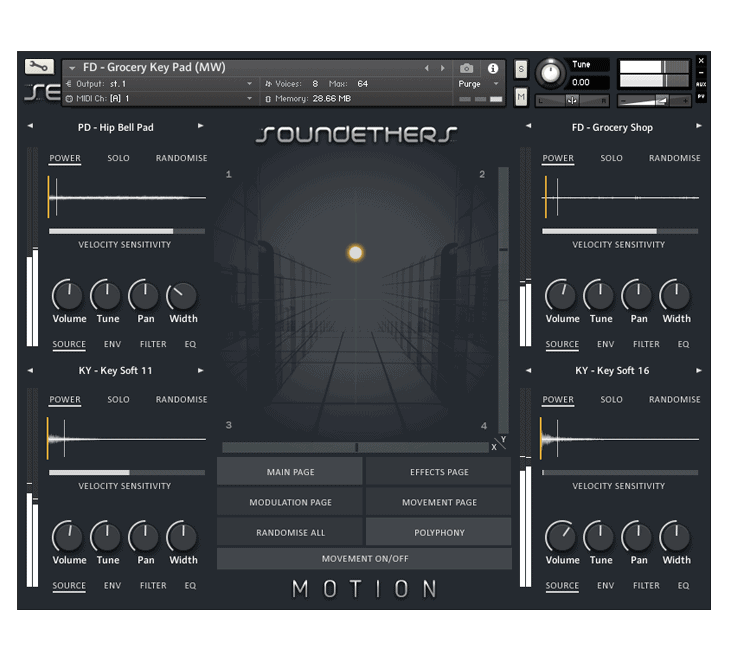Switch to EQ tab of Grocery Shop

tap(683, 344)
